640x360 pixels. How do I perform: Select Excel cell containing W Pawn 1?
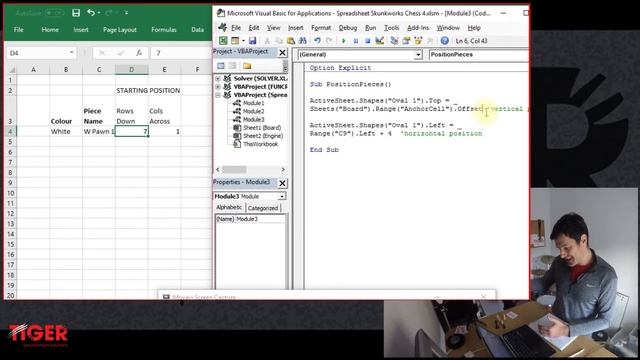[x=99, y=131]
